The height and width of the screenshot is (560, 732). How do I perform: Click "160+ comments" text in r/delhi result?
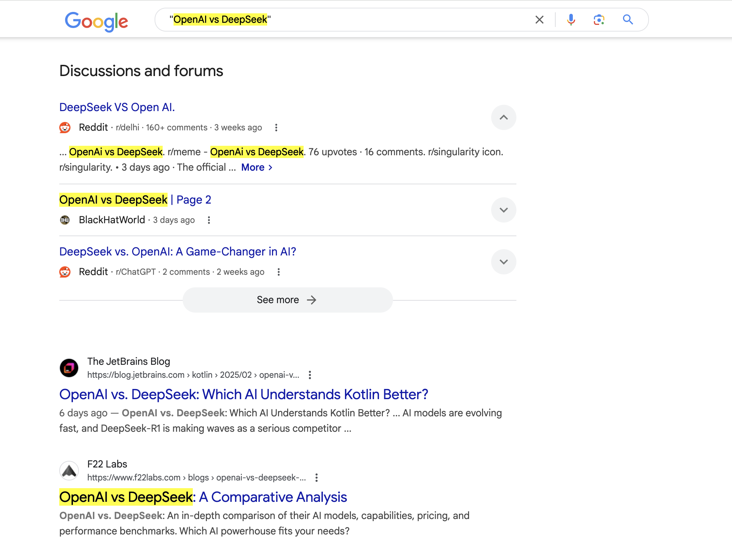(x=177, y=128)
